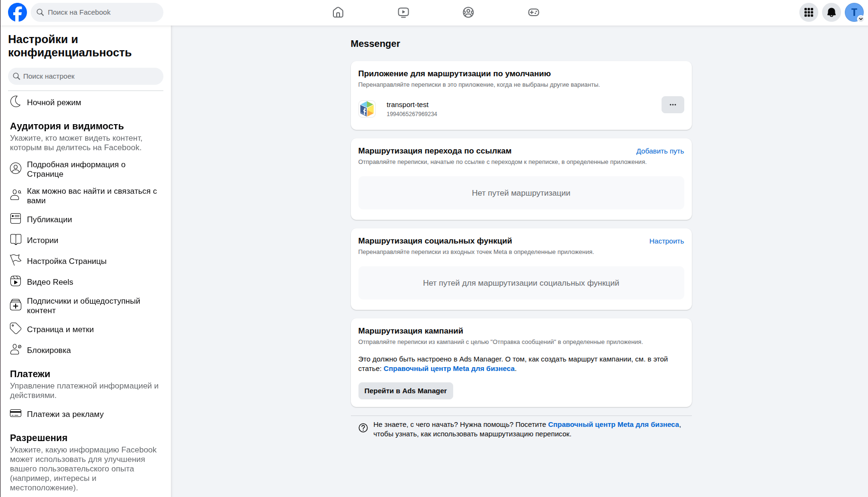Open the three-dot menu for transport-test
The width and height of the screenshot is (868, 497).
click(x=673, y=105)
